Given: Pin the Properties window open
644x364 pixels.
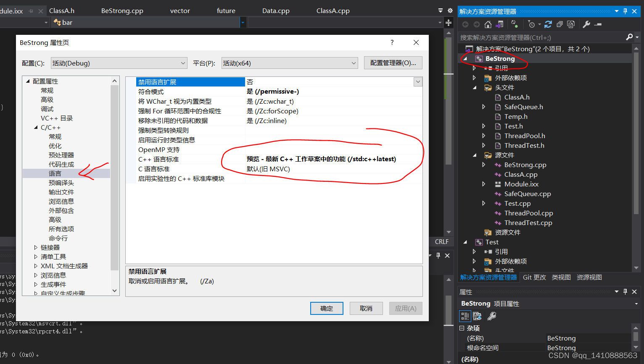Looking at the screenshot, I should pos(625,291).
